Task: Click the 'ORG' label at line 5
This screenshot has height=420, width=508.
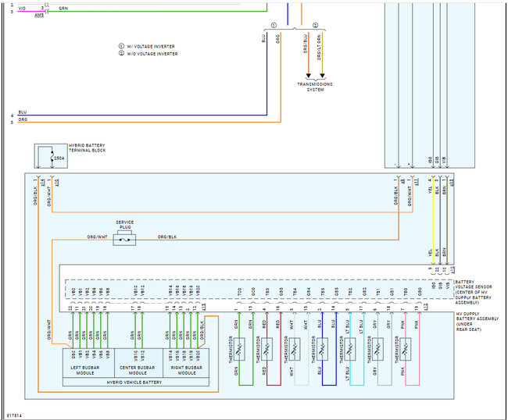Action: (23, 119)
